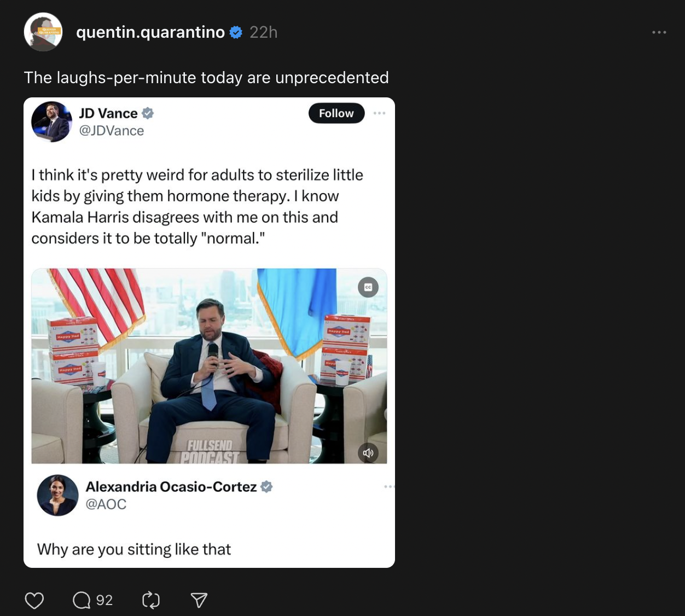Toggle video sound with the speaker icon
The height and width of the screenshot is (616, 685).
coord(368,452)
